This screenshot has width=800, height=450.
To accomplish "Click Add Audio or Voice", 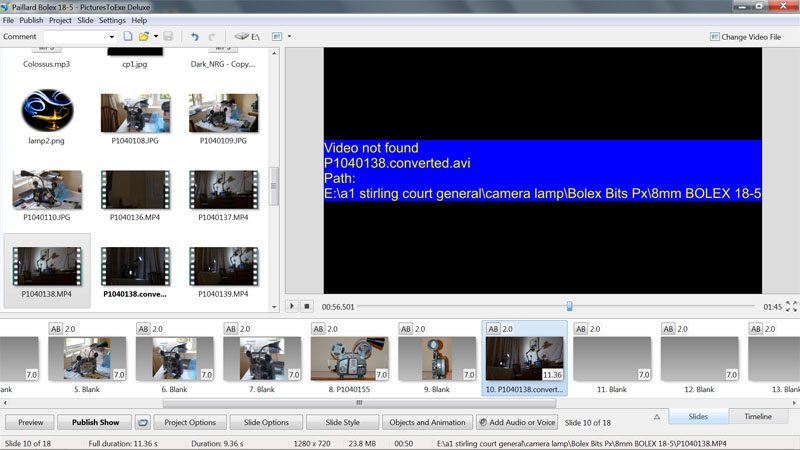I will [x=517, y=422].
